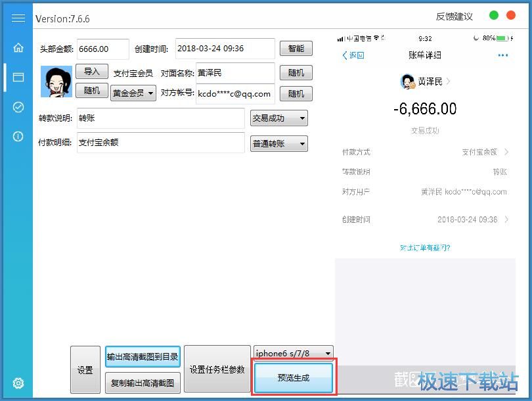Click the 黄金会员 membership button
Image resolution: width=532 pixels, height=401 pixels.
click(x=133, y=93)
